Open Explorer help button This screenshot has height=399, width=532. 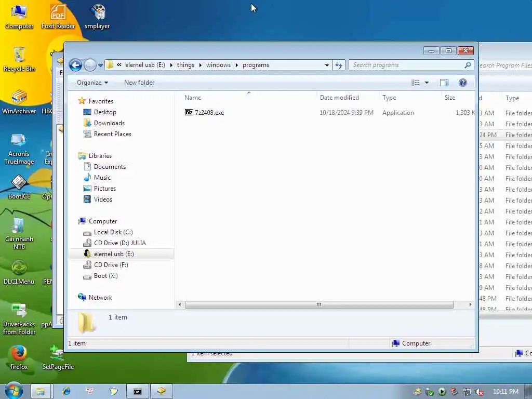tap(463, 83)
